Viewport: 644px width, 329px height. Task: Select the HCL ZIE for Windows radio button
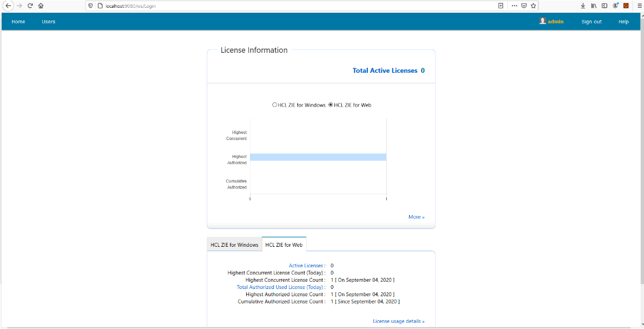tap(274, 104)
